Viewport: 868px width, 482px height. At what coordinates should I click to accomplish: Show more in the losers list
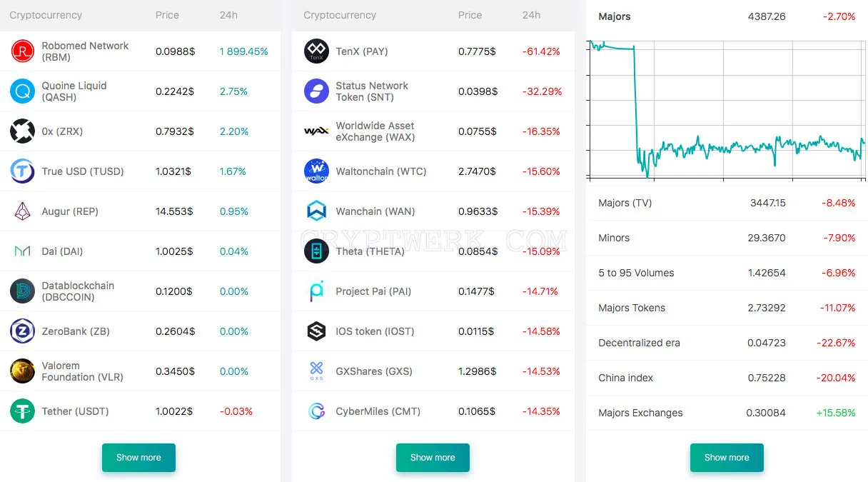(x=433, y=458)
